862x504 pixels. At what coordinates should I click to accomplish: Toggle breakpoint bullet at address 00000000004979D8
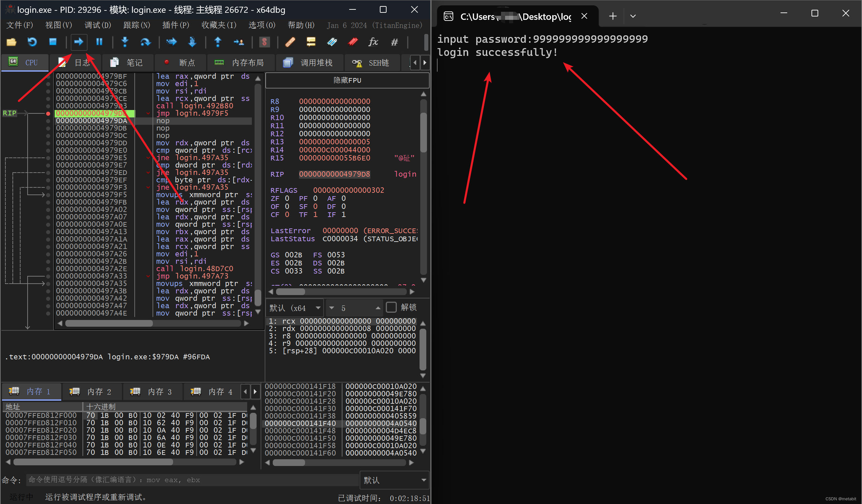click(x=48, y=113)
